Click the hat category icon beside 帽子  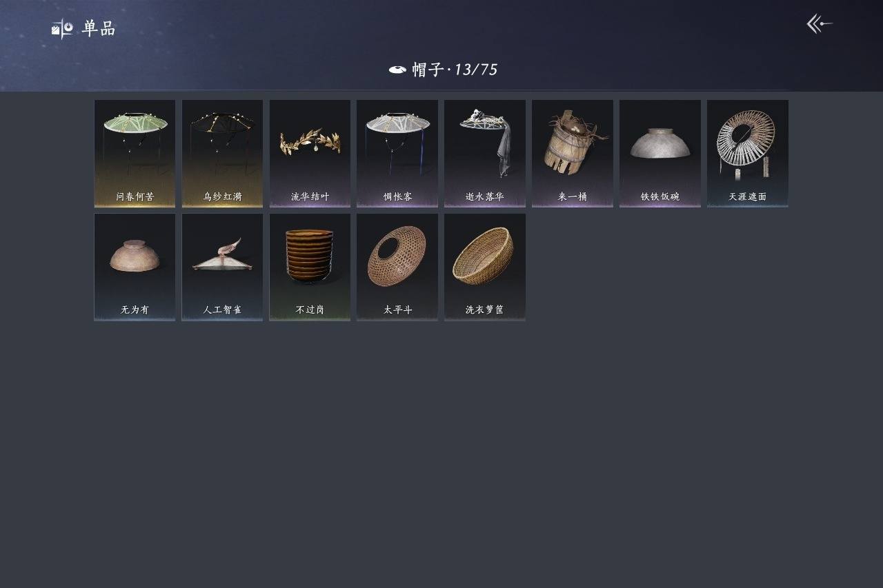pos(397,70)
